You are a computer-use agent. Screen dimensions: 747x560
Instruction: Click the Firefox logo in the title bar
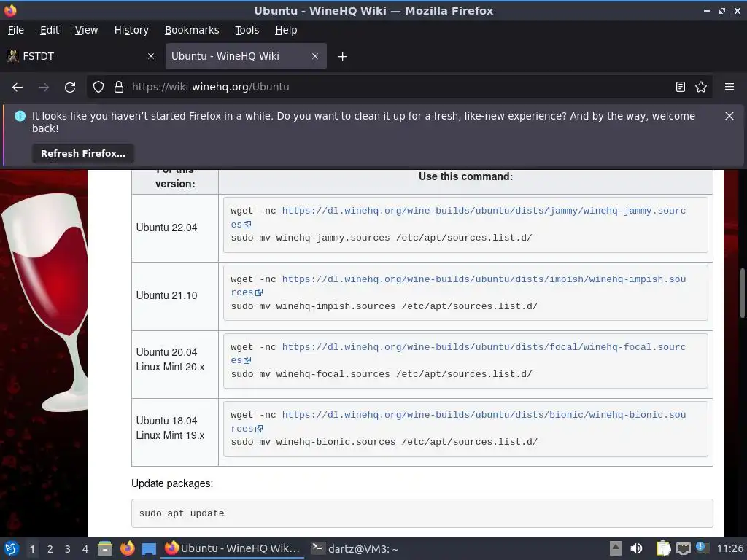pos(10,10)
